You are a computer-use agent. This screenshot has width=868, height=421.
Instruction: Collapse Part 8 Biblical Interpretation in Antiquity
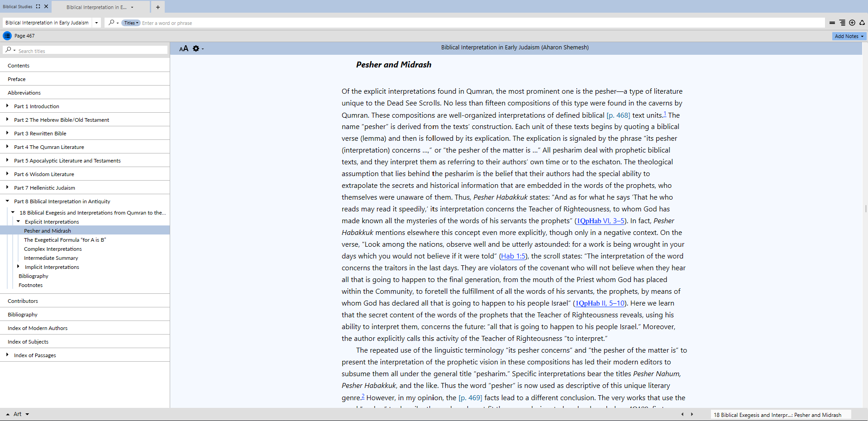click(x=7, y=201)
